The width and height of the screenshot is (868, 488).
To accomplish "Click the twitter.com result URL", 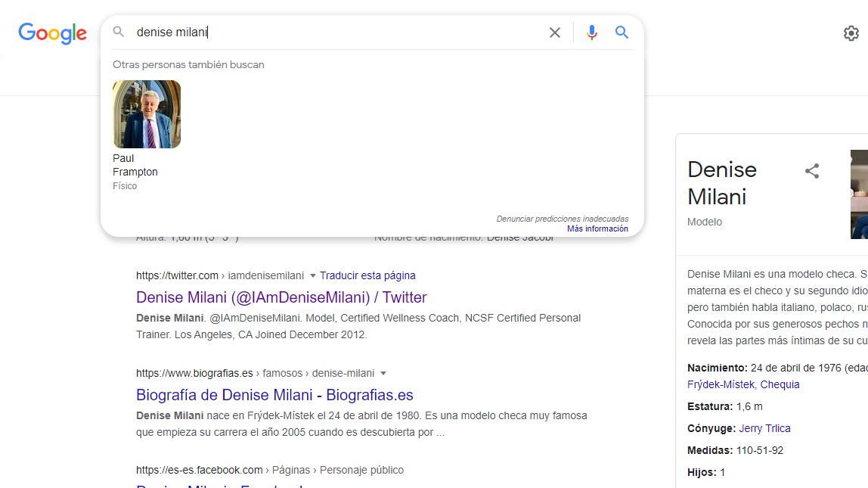I will point(220,275).
